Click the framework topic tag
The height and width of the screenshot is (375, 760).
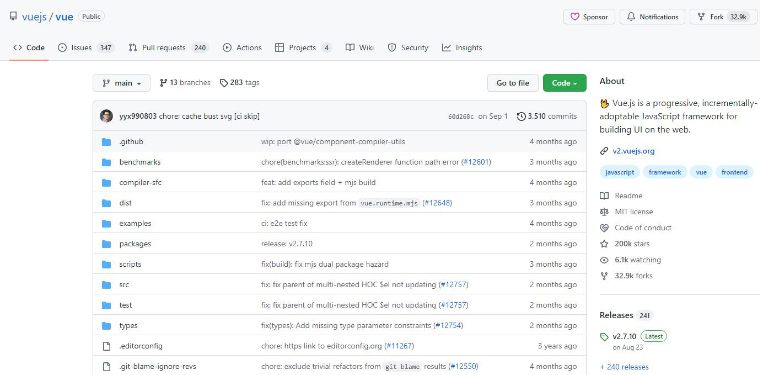tap(665, 172)
